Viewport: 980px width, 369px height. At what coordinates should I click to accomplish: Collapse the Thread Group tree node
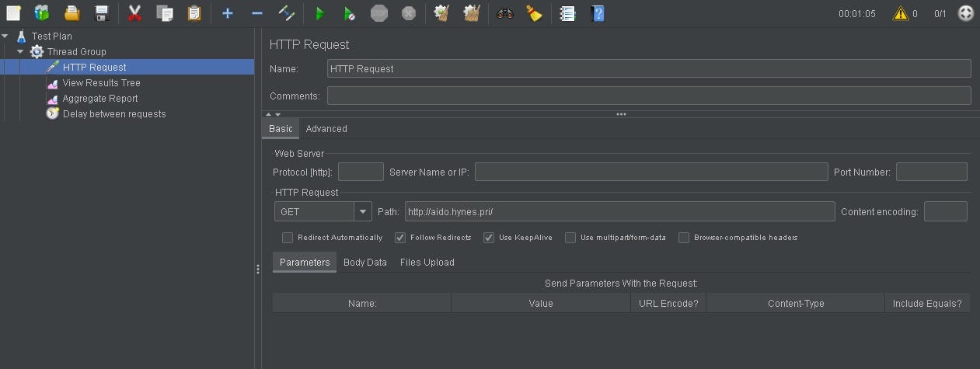pyautogui.click(x=20, y=51)
